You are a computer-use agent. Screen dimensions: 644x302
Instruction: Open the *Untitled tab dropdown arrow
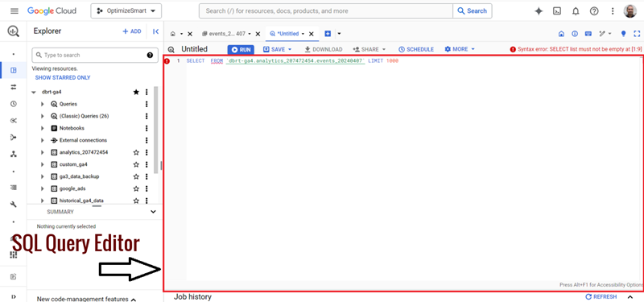click(303, 34)
